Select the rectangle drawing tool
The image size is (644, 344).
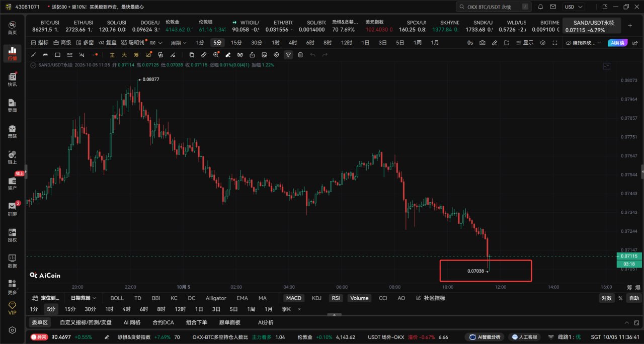tap(57, 55)
